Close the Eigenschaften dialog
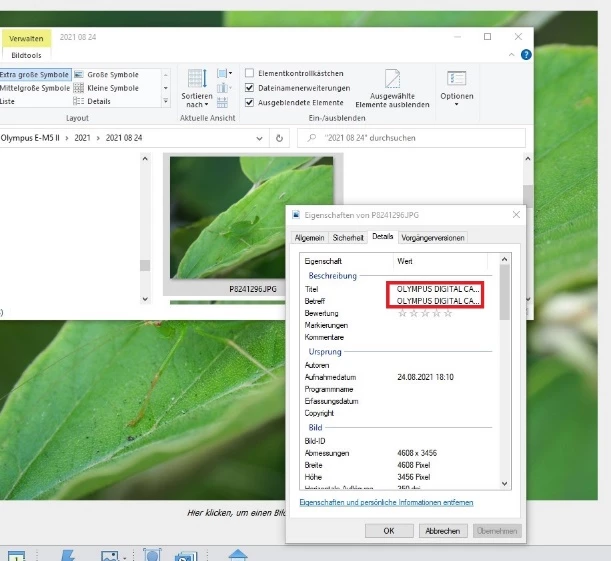Screen dimensions: 611x561 516,215
